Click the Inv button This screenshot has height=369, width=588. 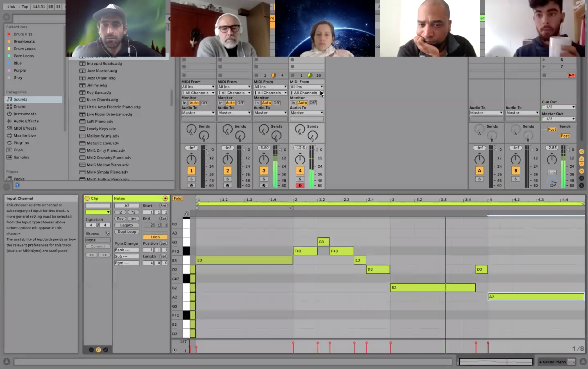pyautogui.click(x=133, y=219)
